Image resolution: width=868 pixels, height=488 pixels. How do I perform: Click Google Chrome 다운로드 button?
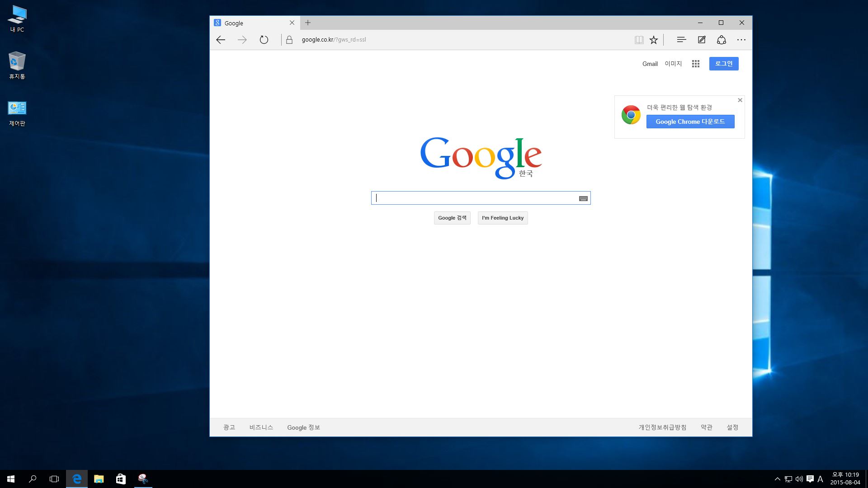click(690, 122)
